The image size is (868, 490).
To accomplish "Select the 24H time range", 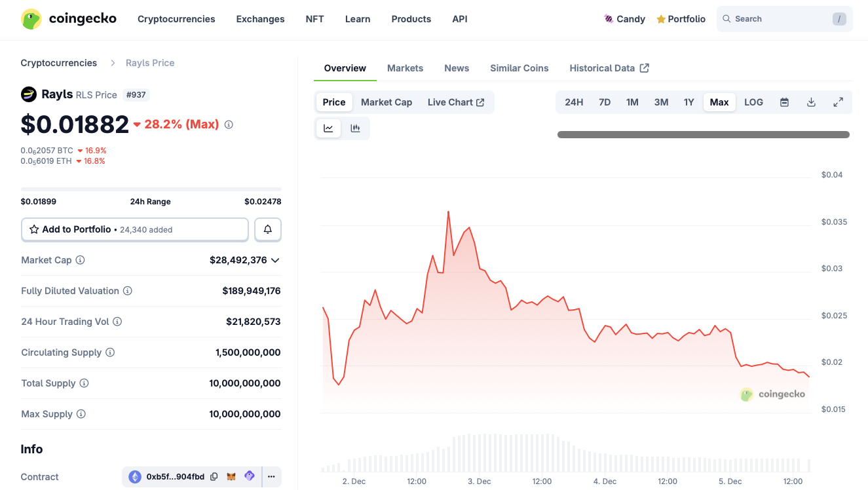I will [x=574, y=102].
